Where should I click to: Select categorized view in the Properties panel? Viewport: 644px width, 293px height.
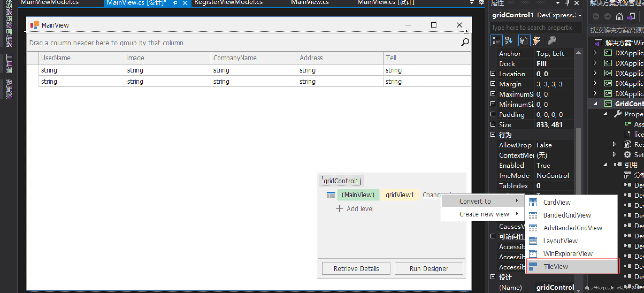click(496, 40)
